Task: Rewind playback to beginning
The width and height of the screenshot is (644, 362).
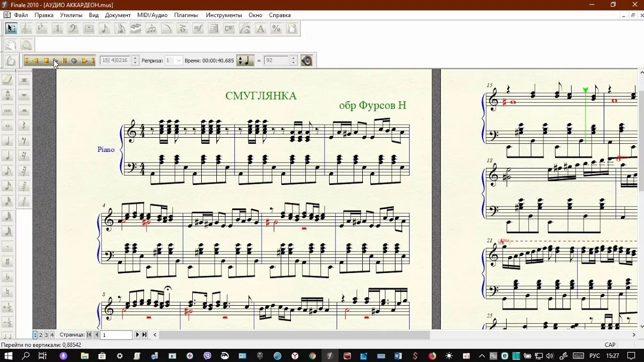Action: (27, 61)
